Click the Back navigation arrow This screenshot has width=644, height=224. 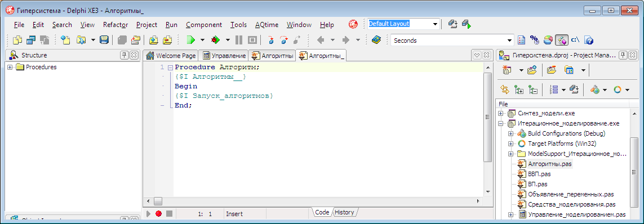point(321,40)
